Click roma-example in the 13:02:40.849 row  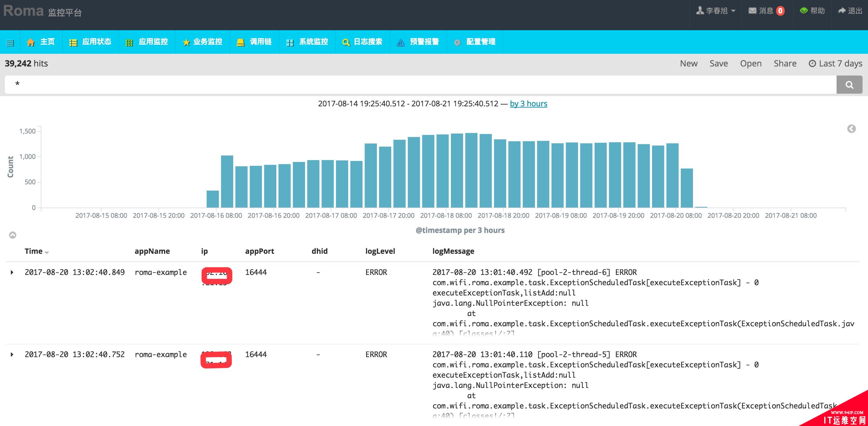pyautogui.click(x=161, y=272)
